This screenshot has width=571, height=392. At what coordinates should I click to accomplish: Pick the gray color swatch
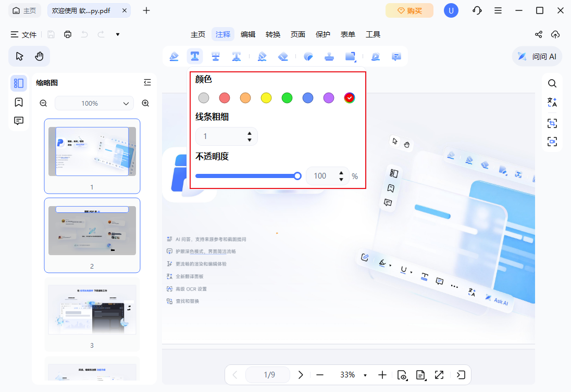[204, 98]
